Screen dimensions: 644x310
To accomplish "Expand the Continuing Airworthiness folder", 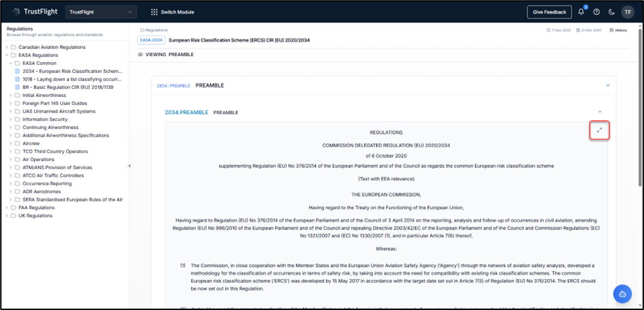I will [11, 127].
